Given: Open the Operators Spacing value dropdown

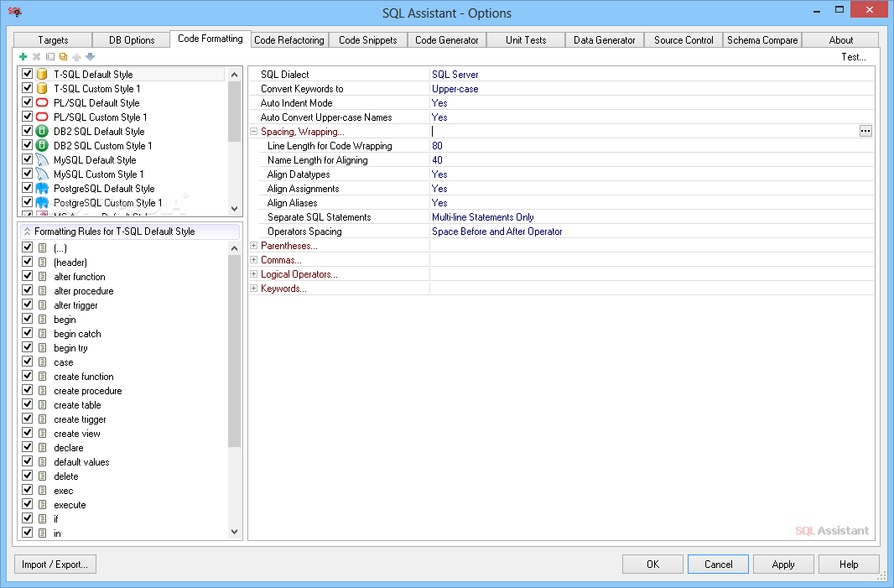Looking at the screenshot, I should pos(652,231).
